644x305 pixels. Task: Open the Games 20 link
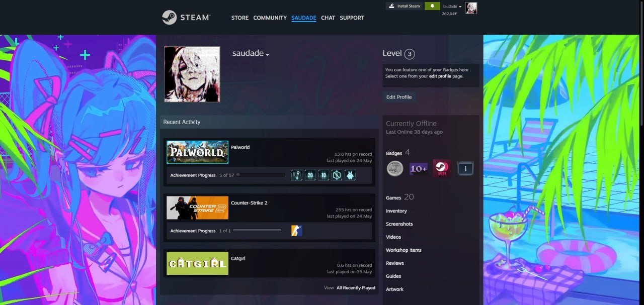[399, 197]
